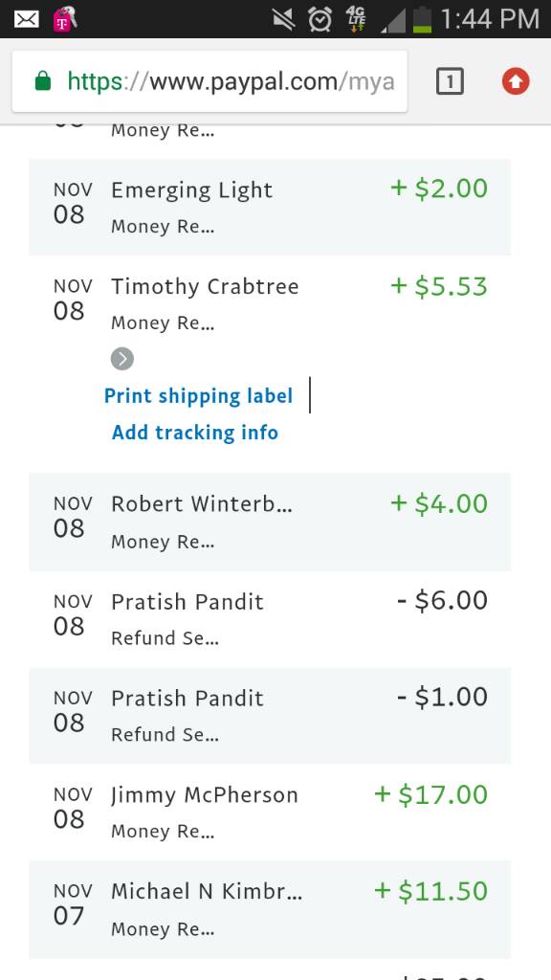Open the Pratish Pandit $6.00 refund

click(270, 619)
